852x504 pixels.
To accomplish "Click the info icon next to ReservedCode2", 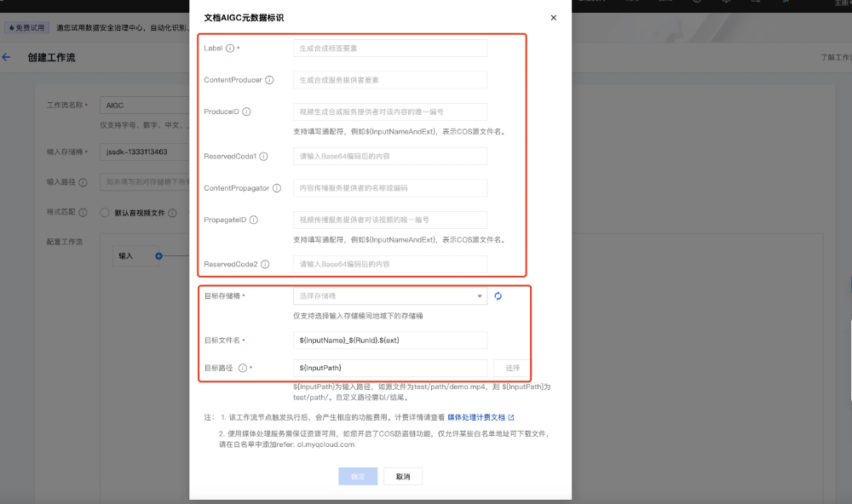I will (265, 265).
